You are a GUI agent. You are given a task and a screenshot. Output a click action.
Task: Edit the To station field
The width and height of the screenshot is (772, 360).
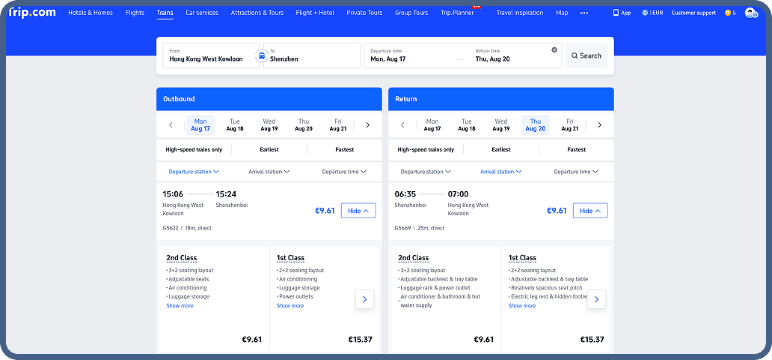click(x=312, y=56)
